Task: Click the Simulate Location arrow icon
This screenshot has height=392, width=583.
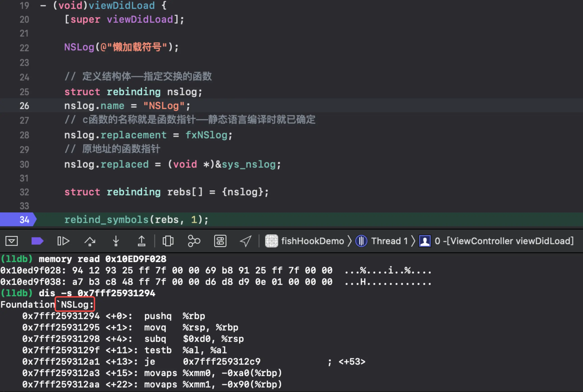Action: (x=246, y=241)
